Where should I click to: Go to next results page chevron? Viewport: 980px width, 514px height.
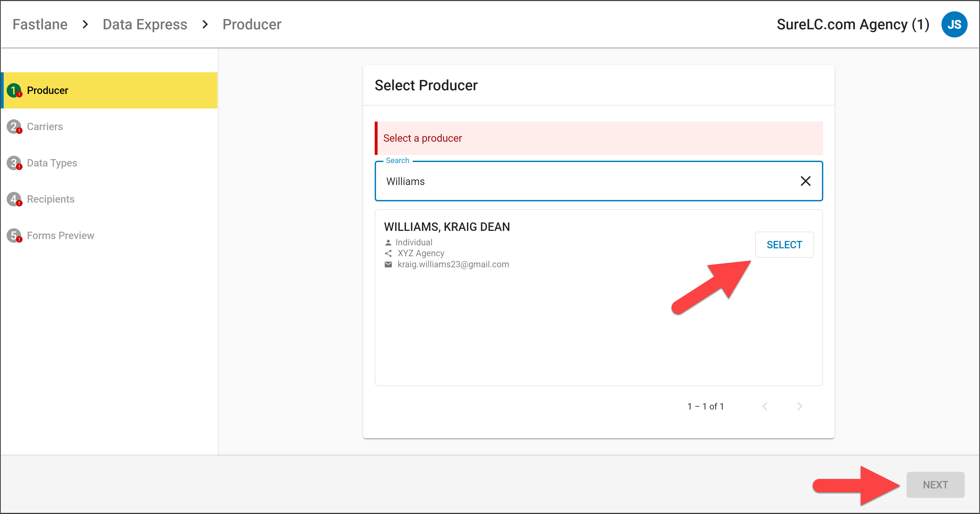point(799,406)
